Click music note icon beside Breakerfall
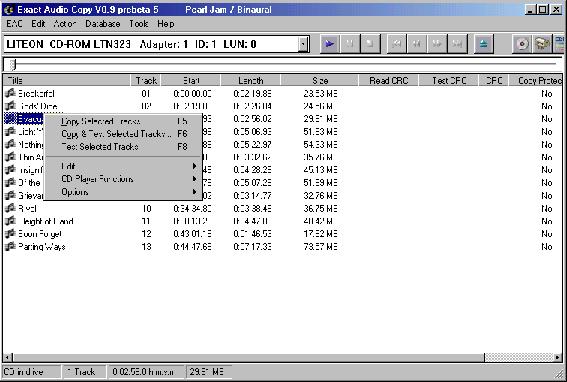 pos(10,93)
